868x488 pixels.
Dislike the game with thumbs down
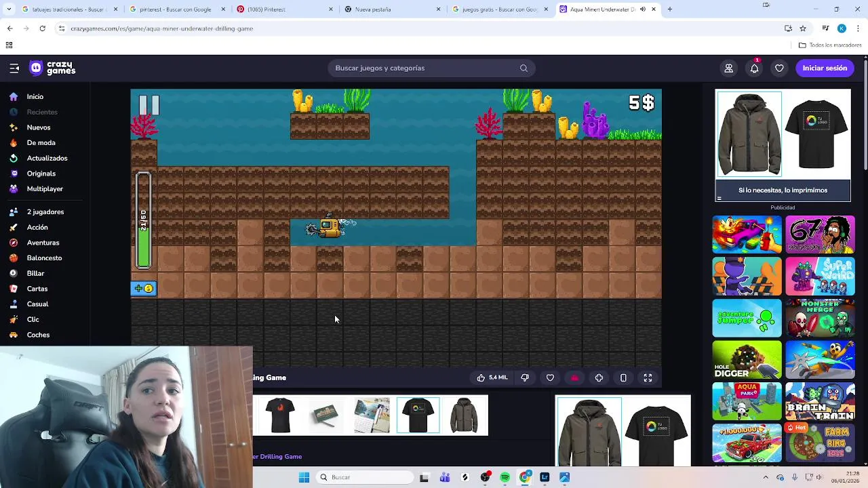(525, 378)
